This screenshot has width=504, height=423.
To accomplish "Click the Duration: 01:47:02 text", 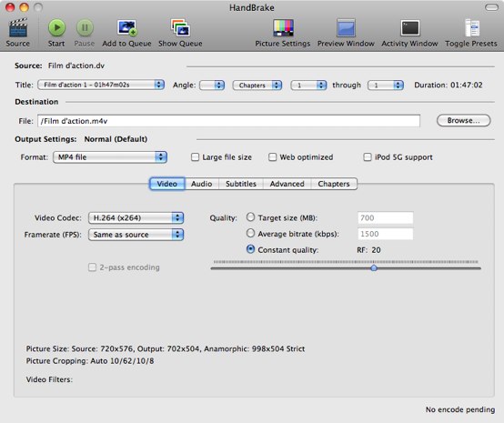I will click(x=449, y=86).
